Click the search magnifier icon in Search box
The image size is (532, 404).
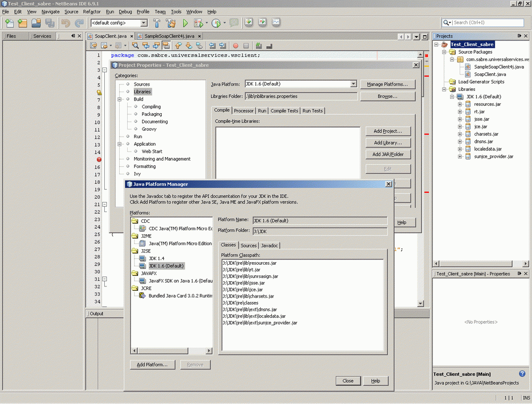pos(446,22)
